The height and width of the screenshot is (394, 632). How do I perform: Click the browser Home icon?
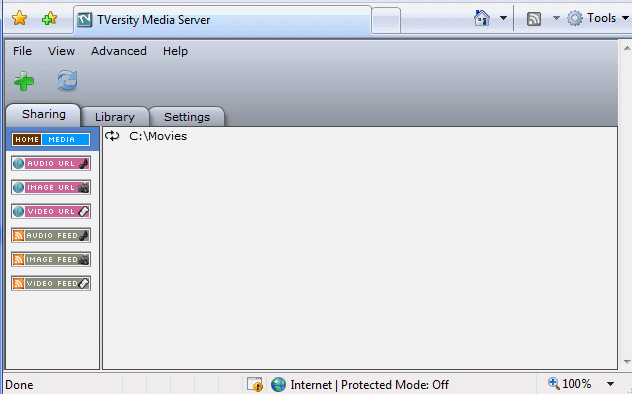click(x=482, y=18)
